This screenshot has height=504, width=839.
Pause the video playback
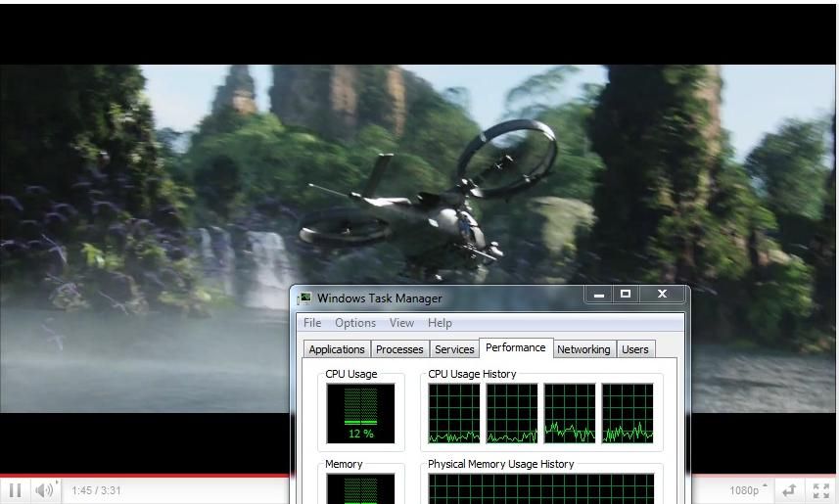(x=15, y=490)
